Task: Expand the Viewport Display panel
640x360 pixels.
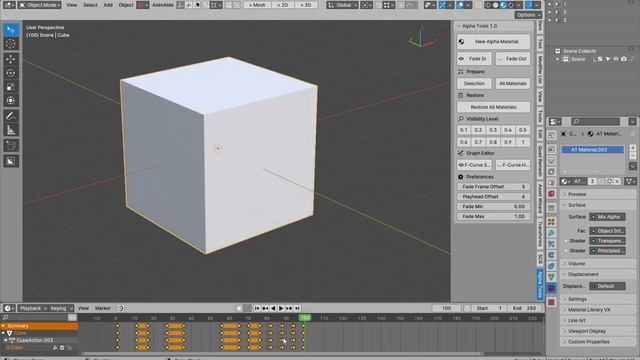Action: (598, 331)
